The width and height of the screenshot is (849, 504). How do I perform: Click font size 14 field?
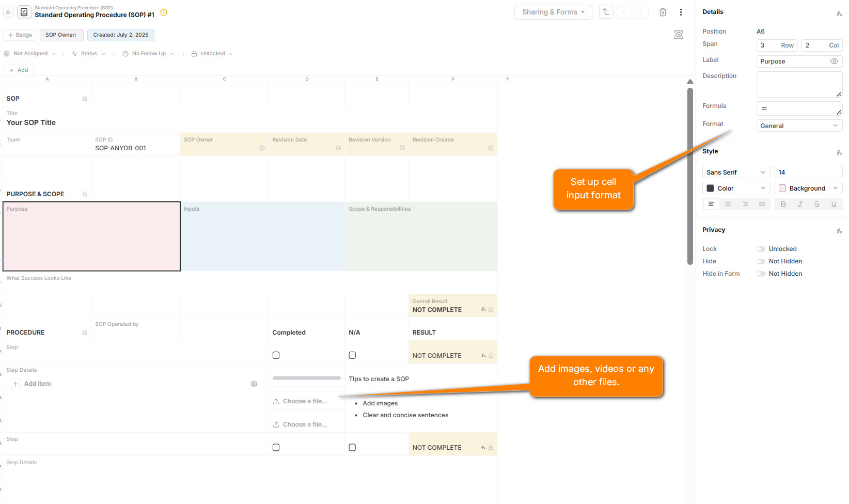[809, 172]
